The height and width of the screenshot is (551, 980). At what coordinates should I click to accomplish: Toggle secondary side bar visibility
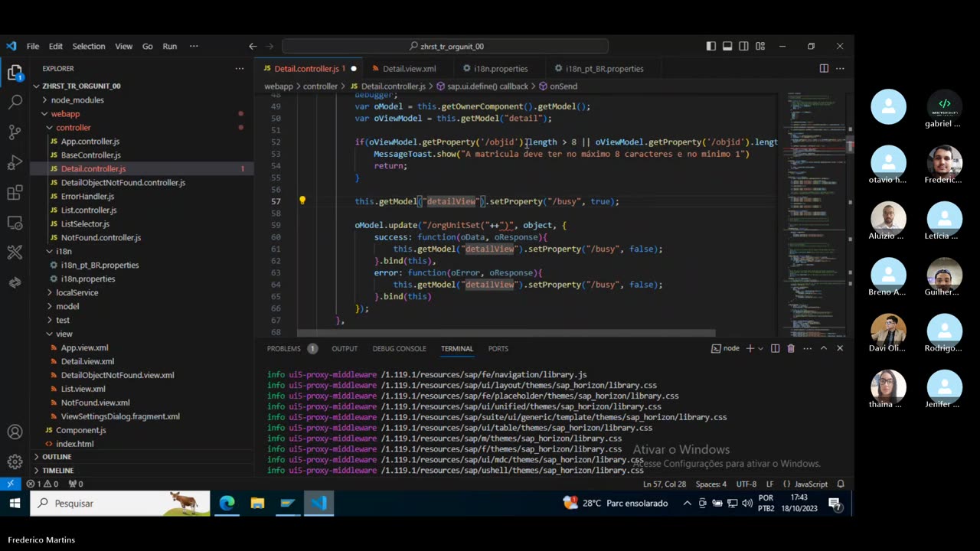(743, 46)
